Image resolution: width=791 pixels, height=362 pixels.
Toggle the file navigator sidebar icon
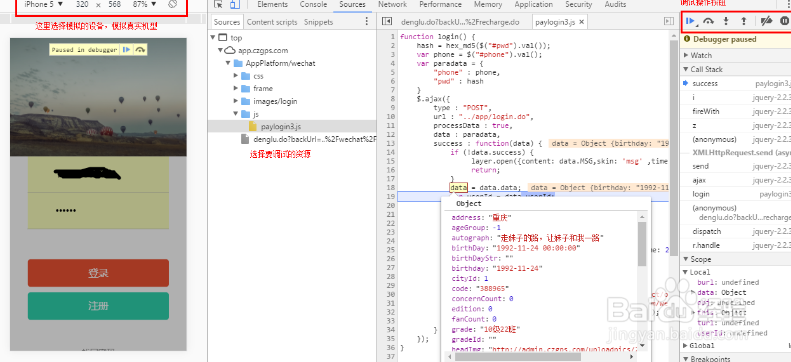386,22
